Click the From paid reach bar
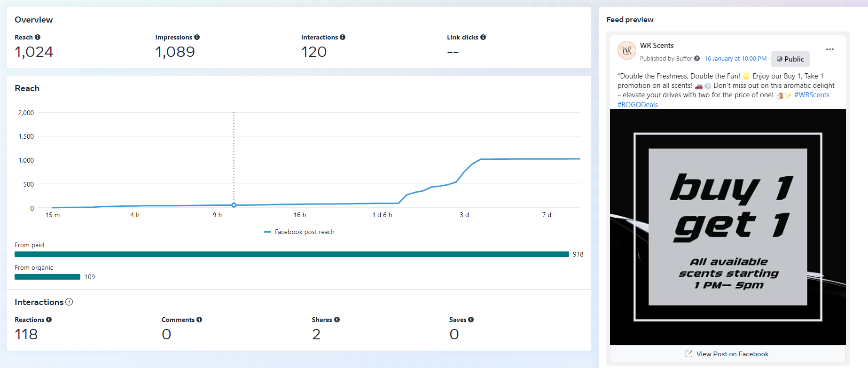The image size is (868, 368). pos(291,254)
